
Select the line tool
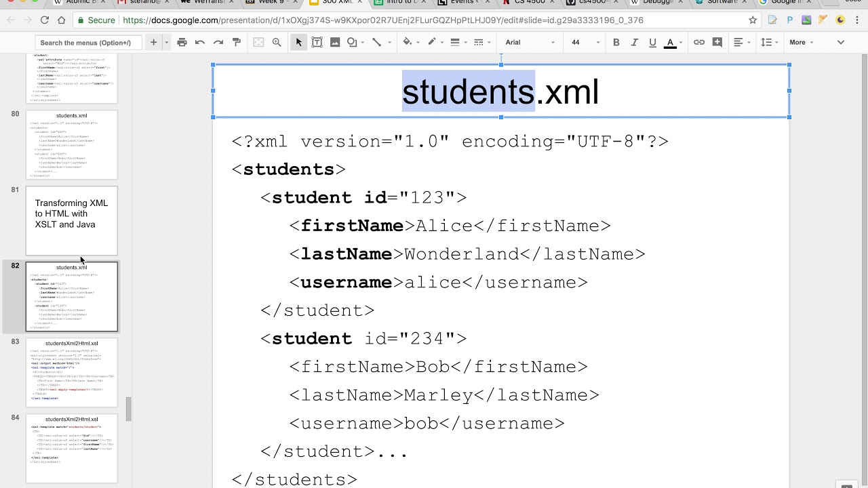(376, 42)
